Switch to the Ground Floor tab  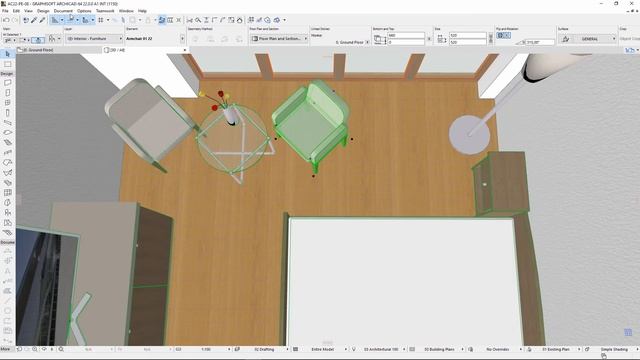coord(59,50)
